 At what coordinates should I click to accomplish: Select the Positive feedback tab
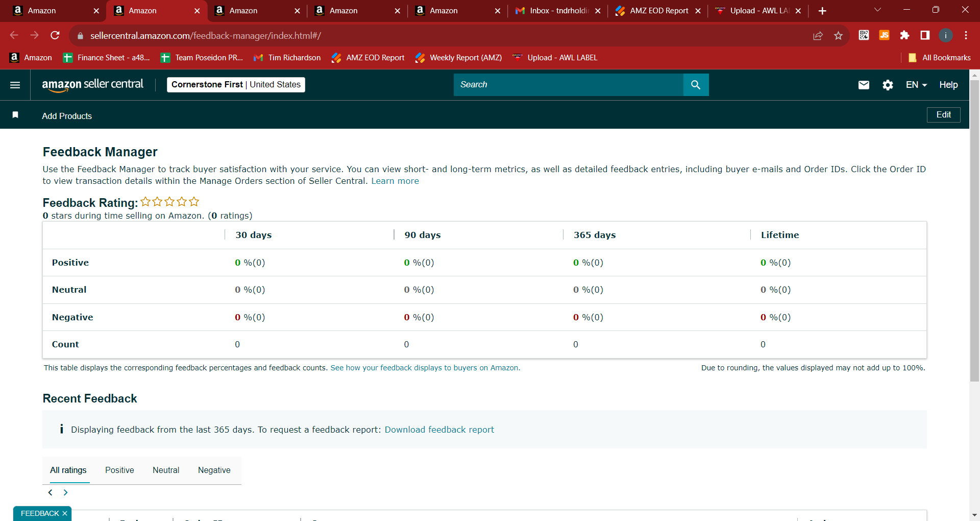(119, 470)
